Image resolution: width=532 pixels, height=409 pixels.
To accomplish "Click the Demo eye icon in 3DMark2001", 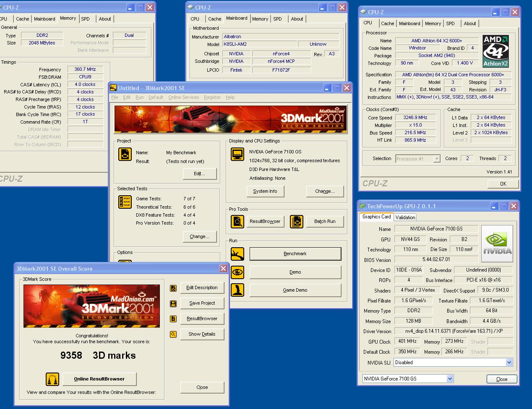I will tap(237, 272).
